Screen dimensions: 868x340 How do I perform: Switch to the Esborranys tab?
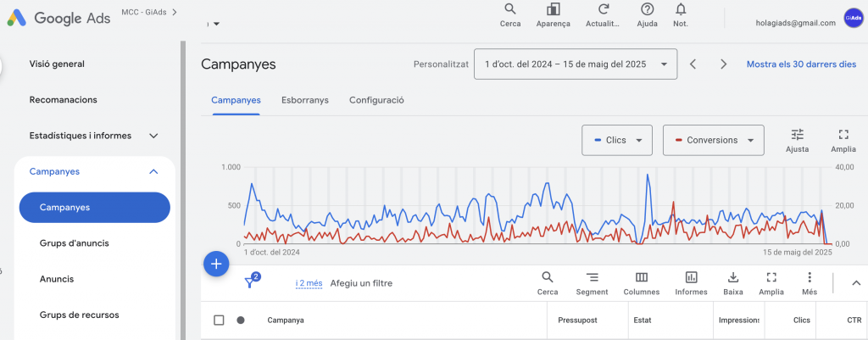tap(305, 100)
